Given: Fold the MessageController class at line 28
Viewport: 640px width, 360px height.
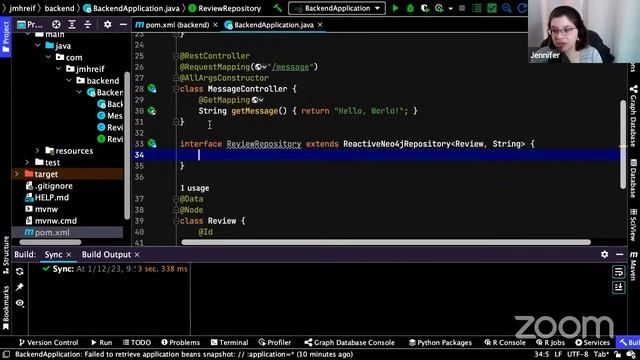Looking at the screenshot, I should [x=176, y=89].
